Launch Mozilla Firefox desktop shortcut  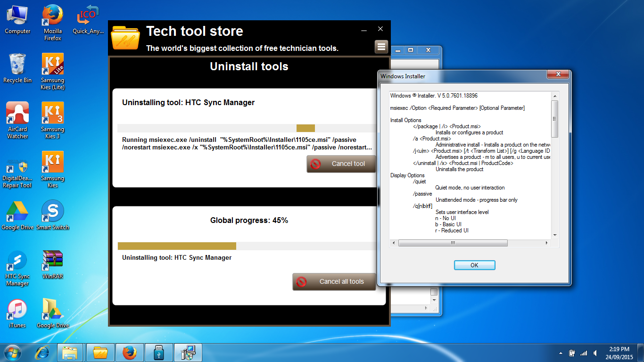[x=53, y=23]
